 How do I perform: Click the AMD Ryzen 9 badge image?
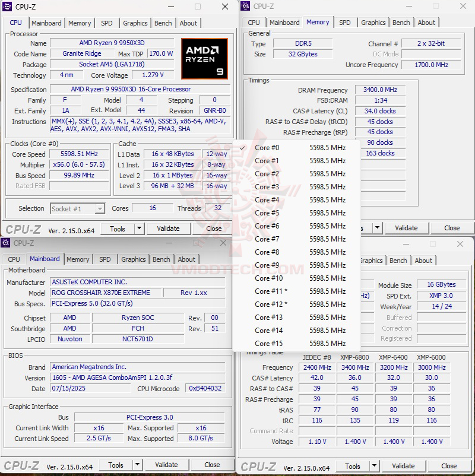[204, 59]
